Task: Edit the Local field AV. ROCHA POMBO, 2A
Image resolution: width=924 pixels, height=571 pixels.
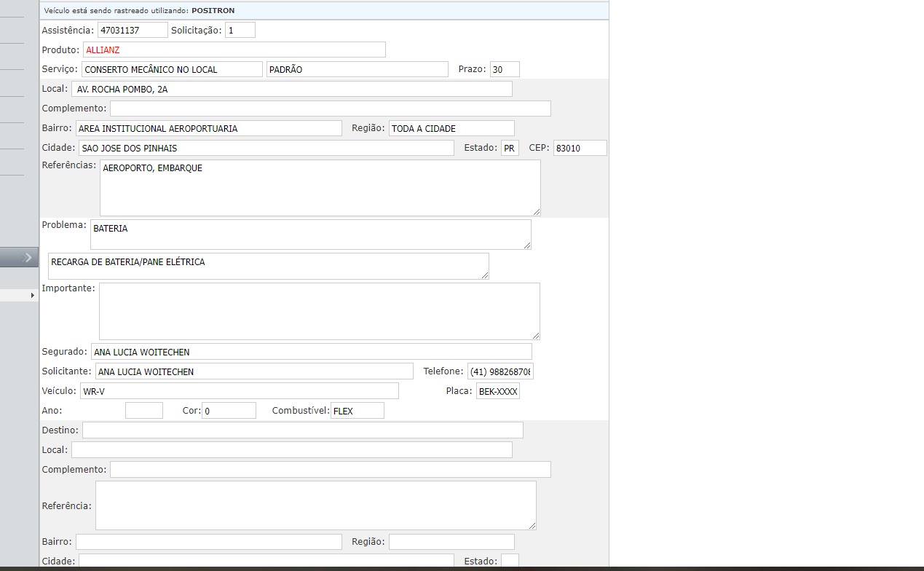Action: [291, 89]
